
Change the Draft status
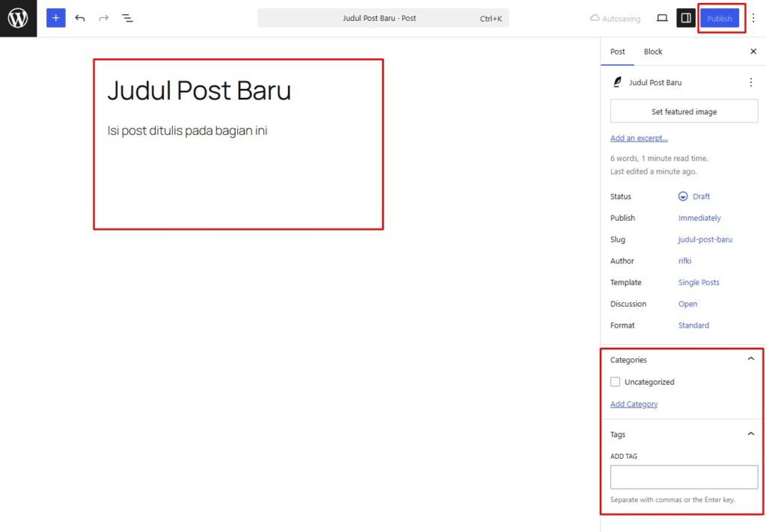[x=694, y=196]
